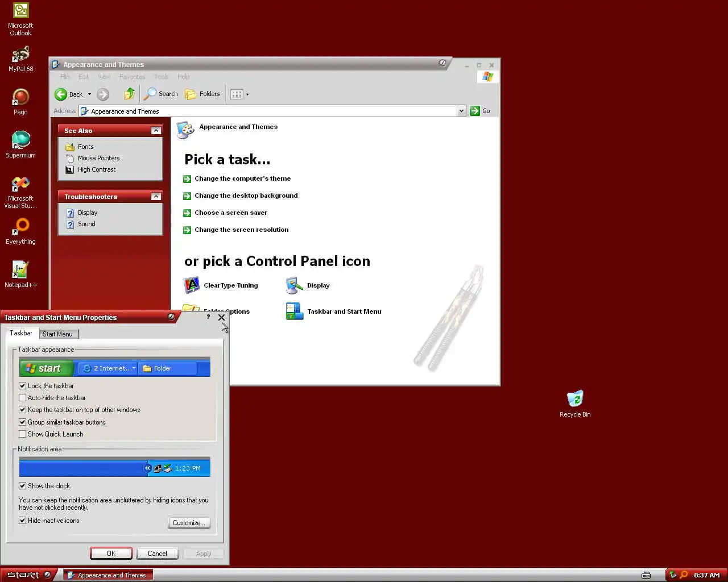728x582 pixels.
Task: Click the dialog's question mark help button
Action: pos(208,317)
